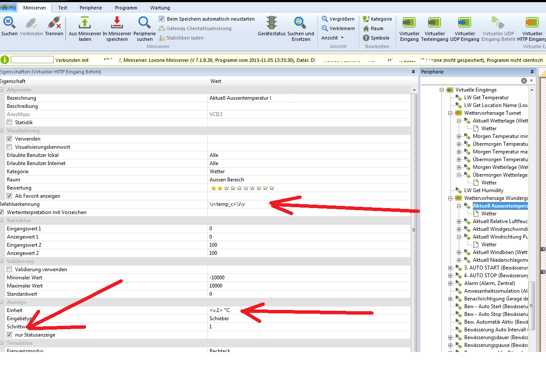Collapse the Korrektur property section
This screenshot has height=392, width=546.
tap(1, 220)
